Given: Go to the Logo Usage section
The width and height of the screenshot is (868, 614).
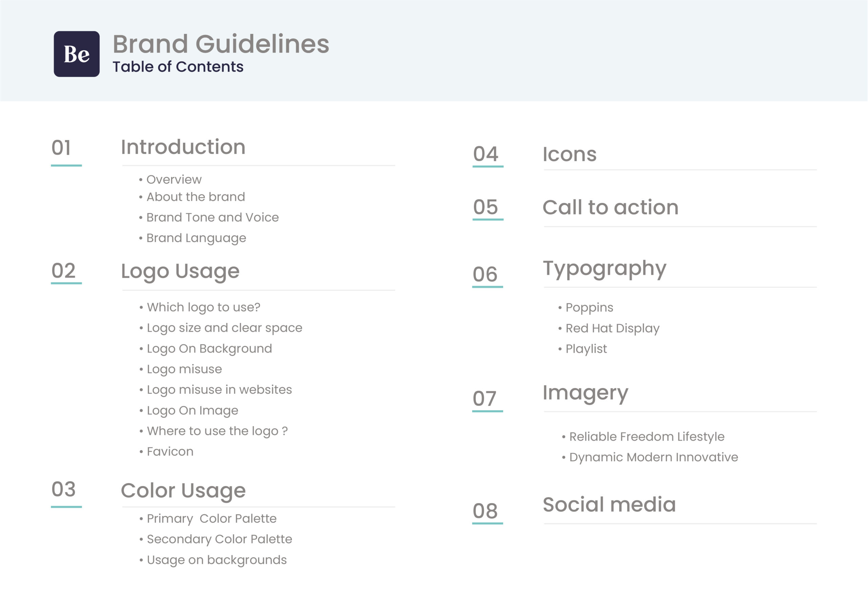Looking at the screenshot, I should tap(180, 271).
